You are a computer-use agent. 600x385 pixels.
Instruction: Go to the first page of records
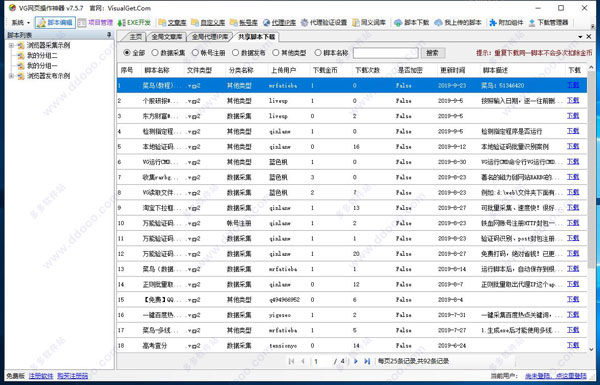[292, 361]
